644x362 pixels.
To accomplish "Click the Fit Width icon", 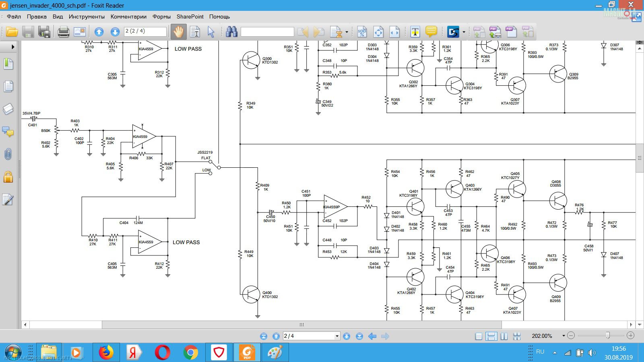I will [394, 32].
